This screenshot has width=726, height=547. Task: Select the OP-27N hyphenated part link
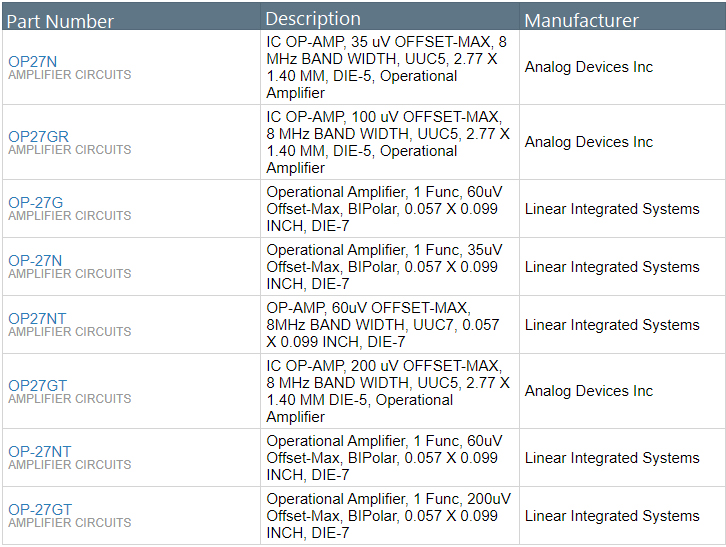[x=35, y=260]
